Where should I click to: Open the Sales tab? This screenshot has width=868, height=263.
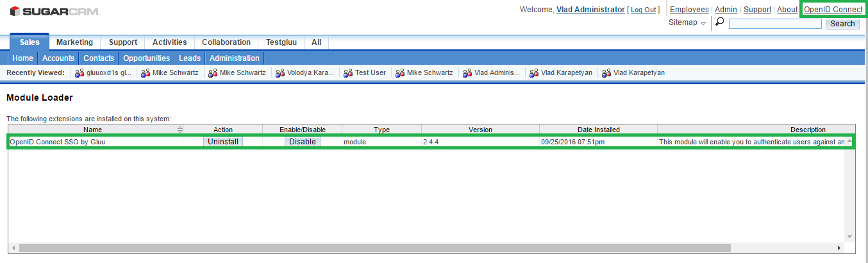point(29,42)
